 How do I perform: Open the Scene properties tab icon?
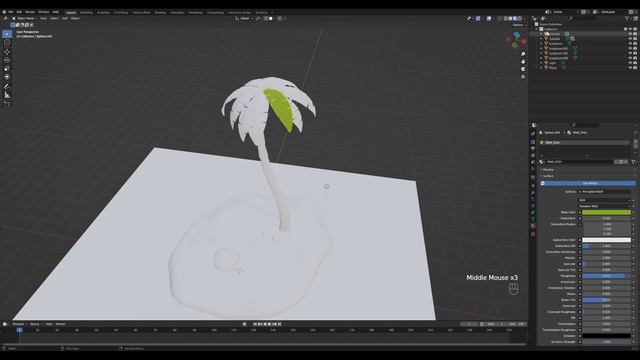click(533, 162)
